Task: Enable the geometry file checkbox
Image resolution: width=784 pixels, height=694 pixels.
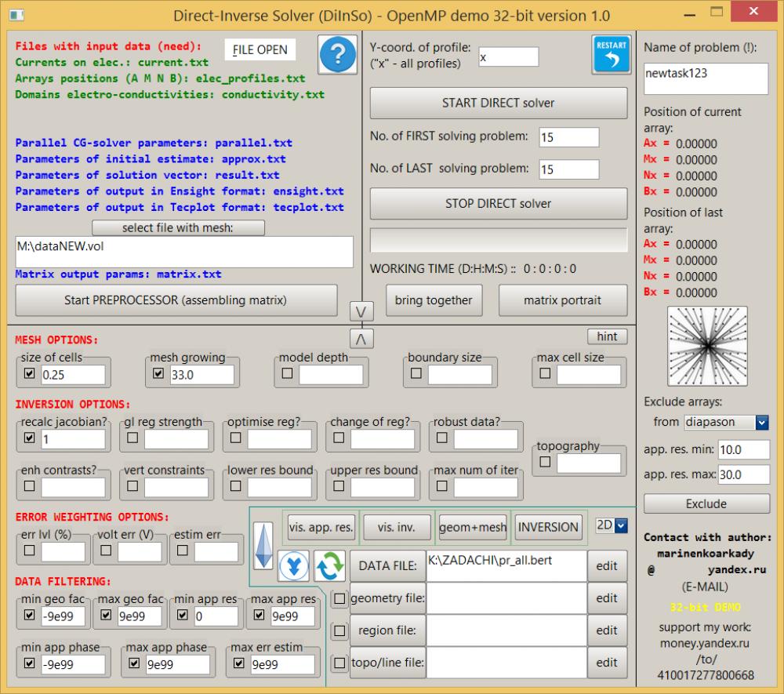Action: point(338,598)
